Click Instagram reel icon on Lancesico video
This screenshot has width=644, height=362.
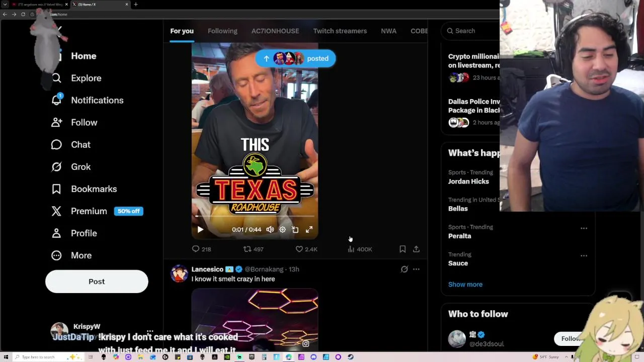point(306,343)
